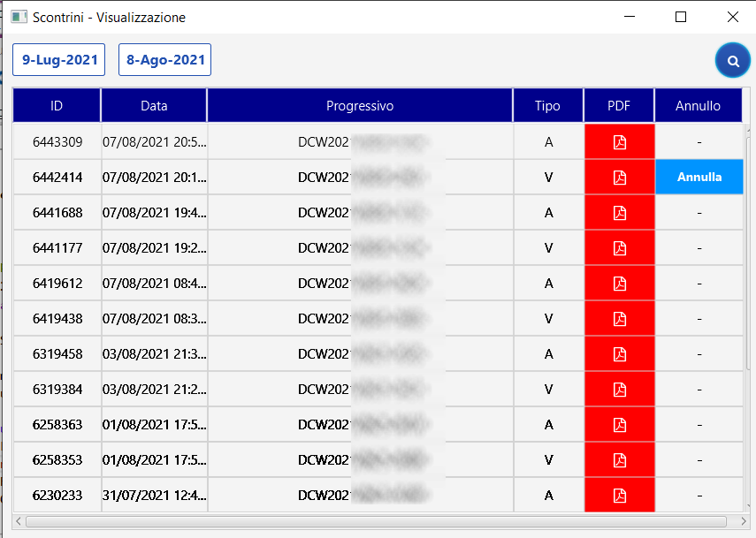Click horizontal scrollbar left arrow

(x=19, y=521)
